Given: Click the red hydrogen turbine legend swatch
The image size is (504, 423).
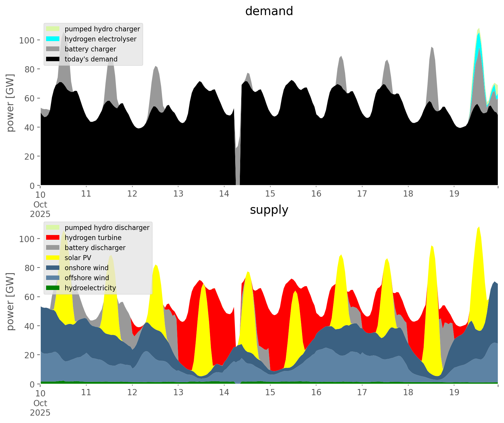Looking at the screenshot, I should (x=53, y=238).
